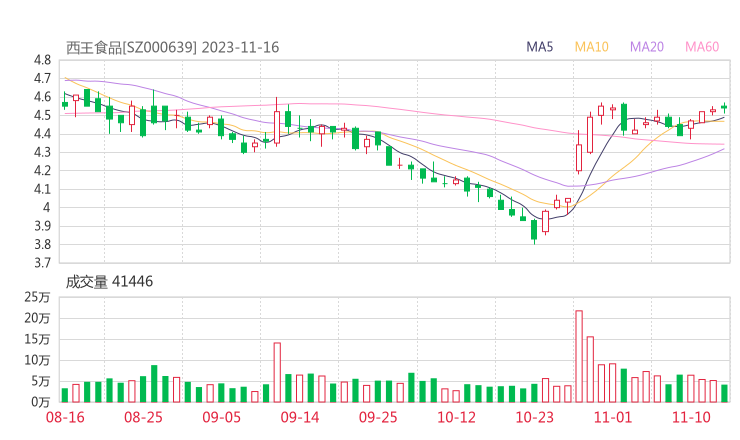
Task: Toggle the MA20 legend label
Action: click(x=647, y=47)
